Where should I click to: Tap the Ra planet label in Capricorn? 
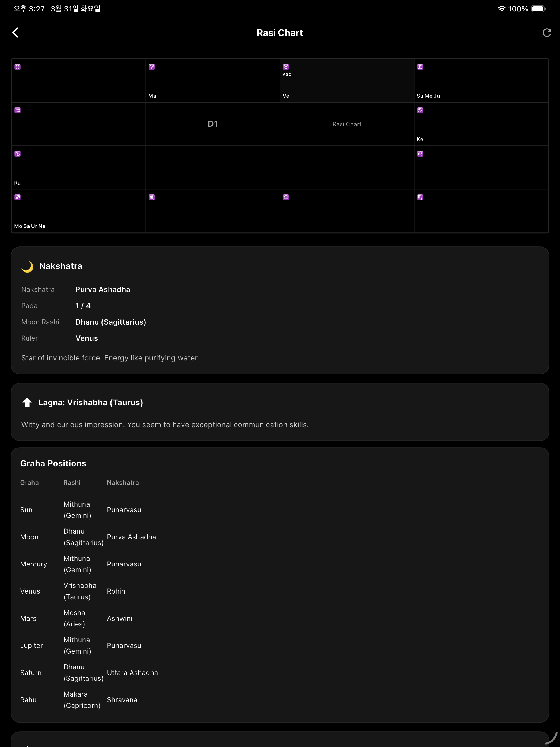18,183
